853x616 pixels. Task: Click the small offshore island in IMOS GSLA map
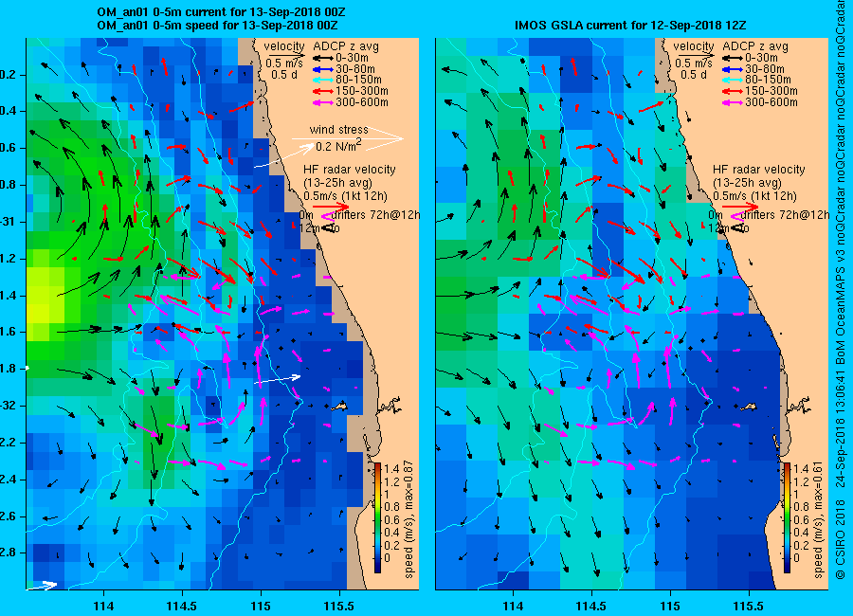pyautogui.click(x=749, y=406)
